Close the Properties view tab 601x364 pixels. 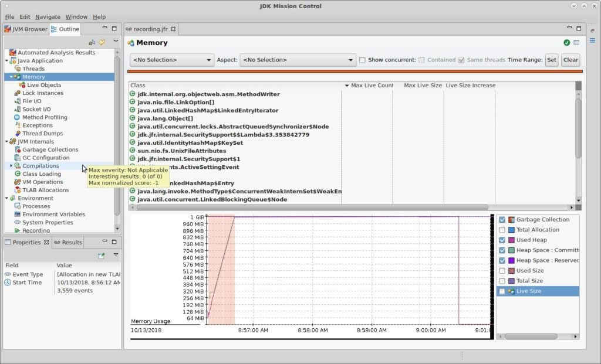point(46,242)
